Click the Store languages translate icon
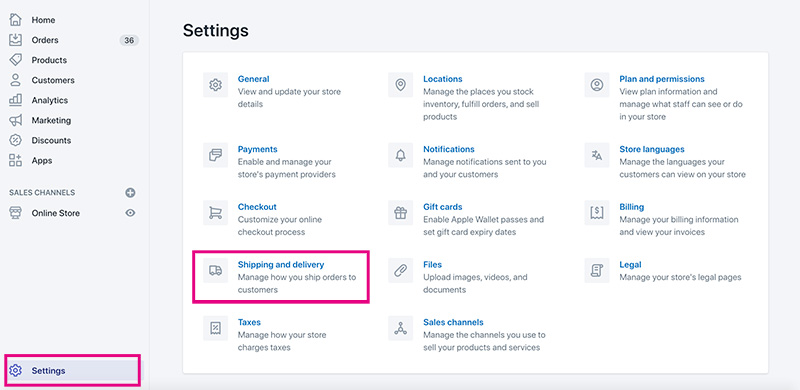Image resolution: width=800 pixels, height=390 pixels. (597, 155)
